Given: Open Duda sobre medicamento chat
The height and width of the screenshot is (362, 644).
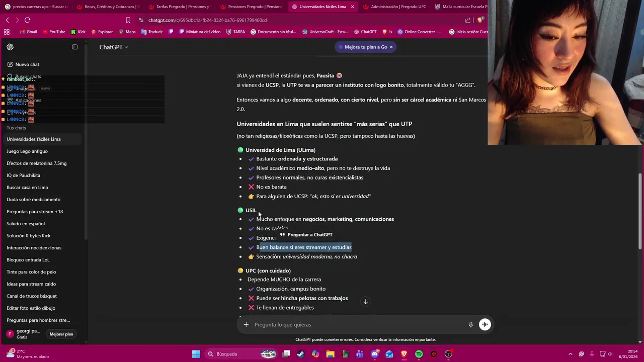Looking at the screenshot, I should point(34,200).
